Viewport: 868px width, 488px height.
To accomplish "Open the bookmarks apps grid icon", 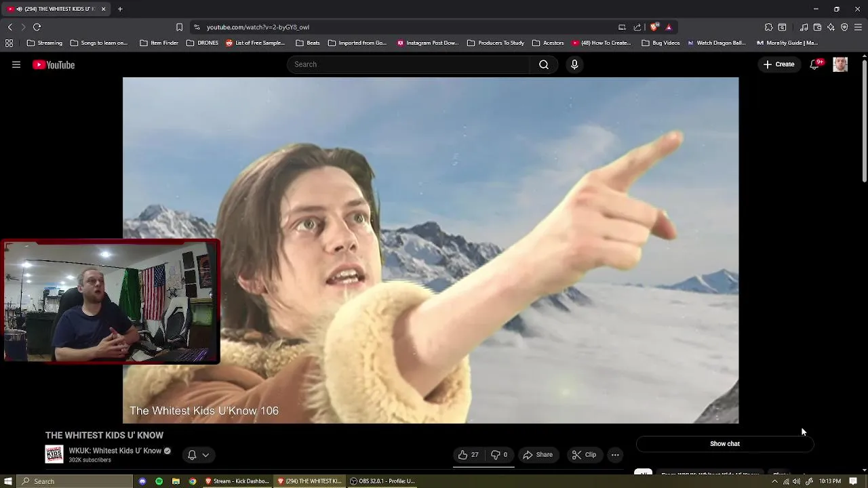I will point(9,43).
